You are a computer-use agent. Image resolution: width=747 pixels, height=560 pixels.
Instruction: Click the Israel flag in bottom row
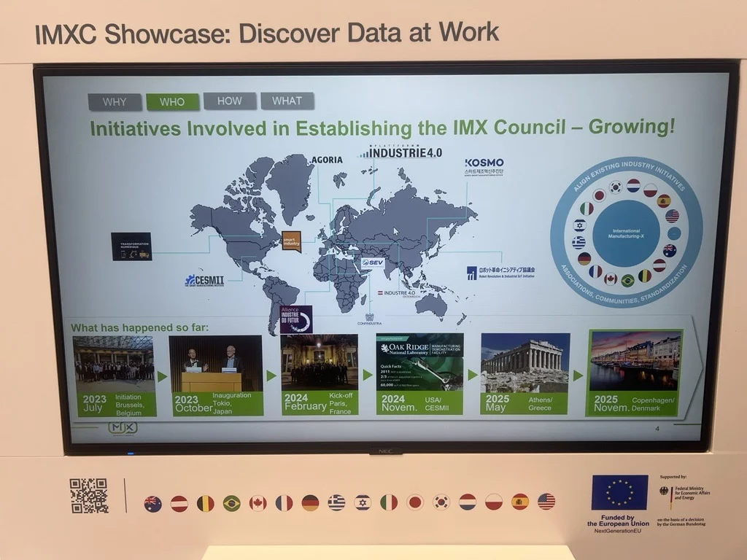(363, 502)
